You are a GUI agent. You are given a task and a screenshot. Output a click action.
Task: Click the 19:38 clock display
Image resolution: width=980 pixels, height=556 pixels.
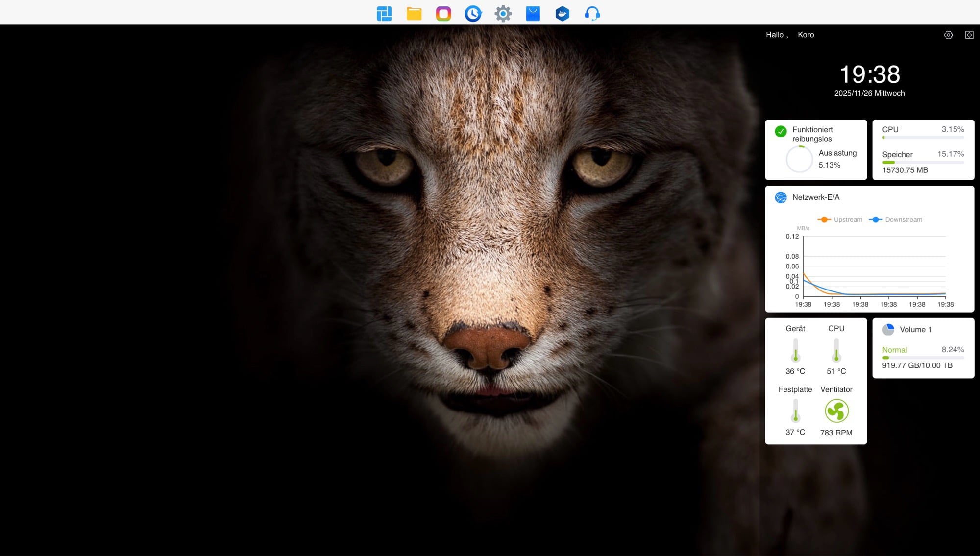click(869, 75)
